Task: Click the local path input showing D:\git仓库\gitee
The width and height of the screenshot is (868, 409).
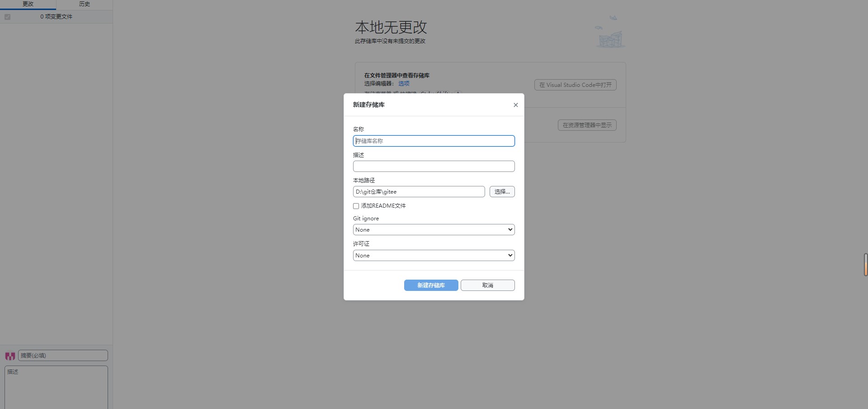Action: coord(418,191)
